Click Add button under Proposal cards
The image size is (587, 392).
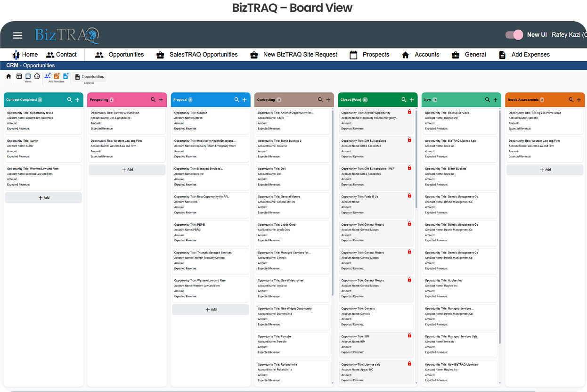tap(211, 310)
